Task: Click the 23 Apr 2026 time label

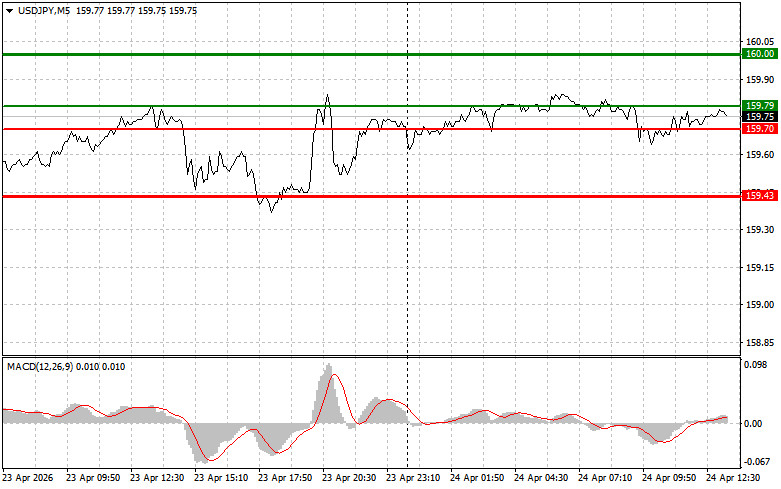Action: click(x=27, y=478)
